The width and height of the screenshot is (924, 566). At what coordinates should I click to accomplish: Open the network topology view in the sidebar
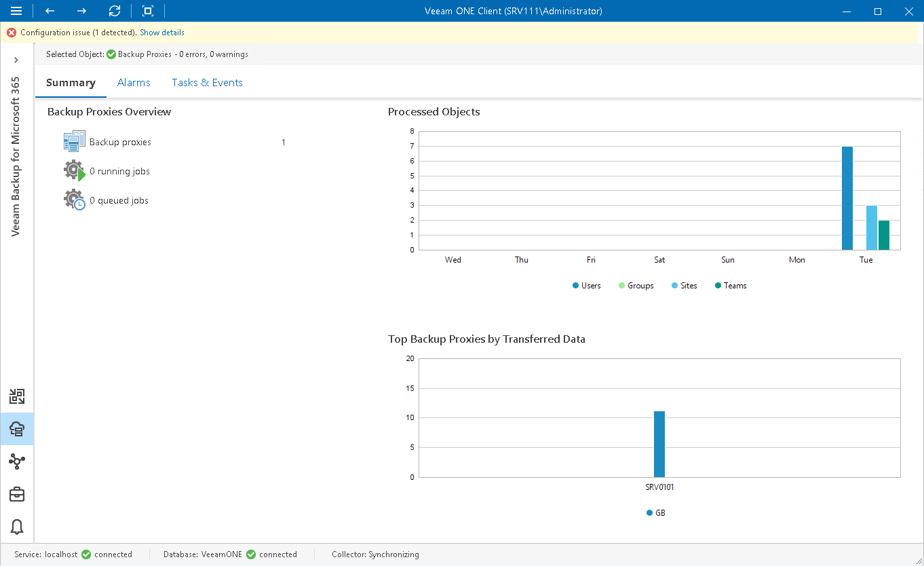point(17,461)
